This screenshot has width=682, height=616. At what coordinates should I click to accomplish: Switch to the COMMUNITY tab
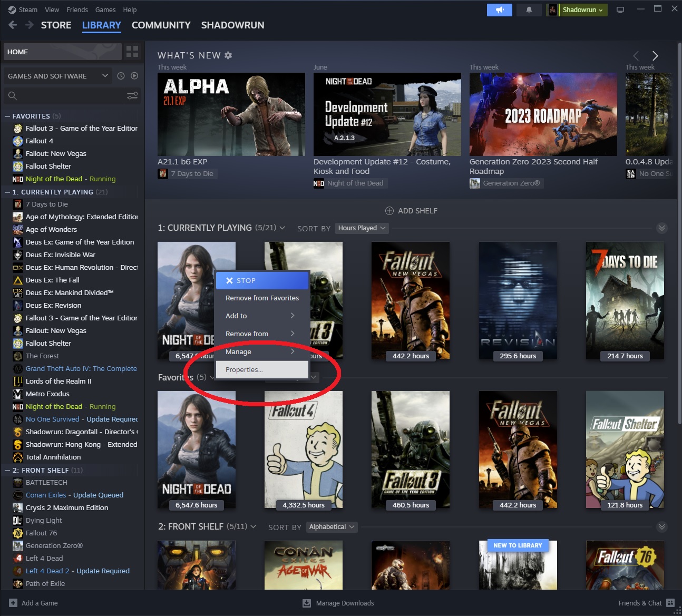point(161,25)
